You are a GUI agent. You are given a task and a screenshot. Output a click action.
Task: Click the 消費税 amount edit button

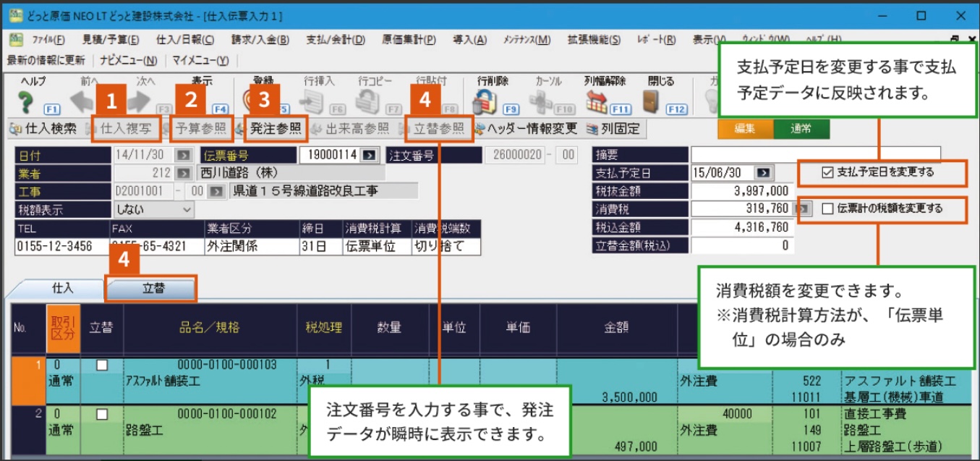coord(802,209)
